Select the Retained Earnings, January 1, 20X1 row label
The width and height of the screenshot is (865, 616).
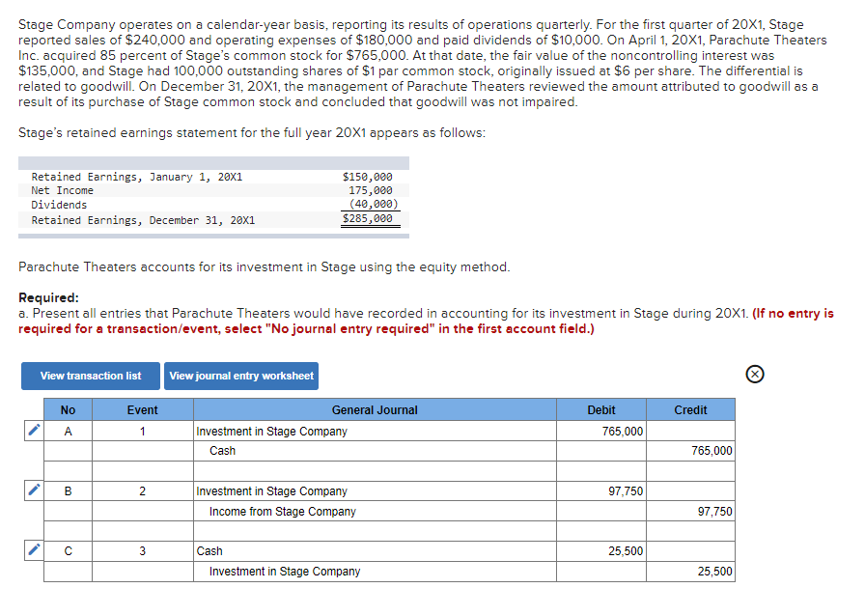(x=137, y=177)
